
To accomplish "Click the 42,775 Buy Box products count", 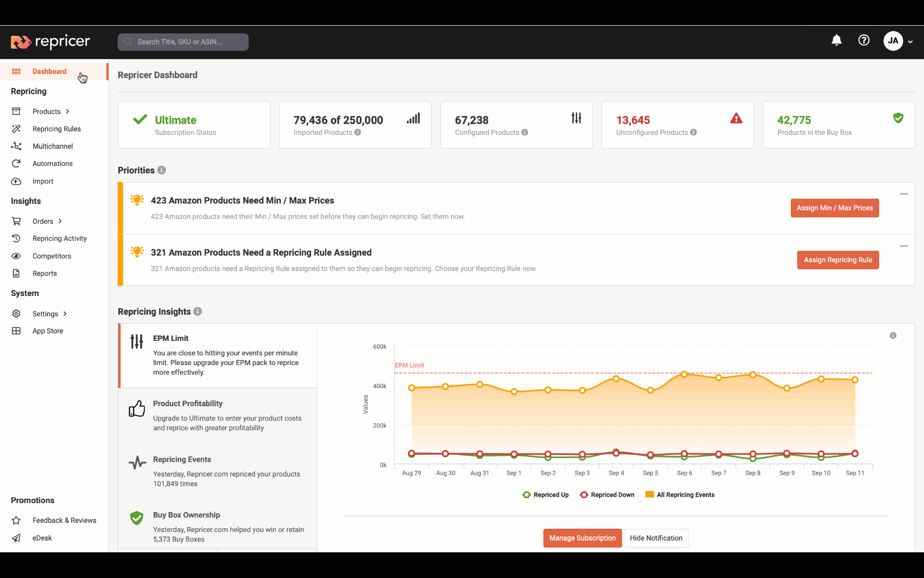I will (794, 120).
